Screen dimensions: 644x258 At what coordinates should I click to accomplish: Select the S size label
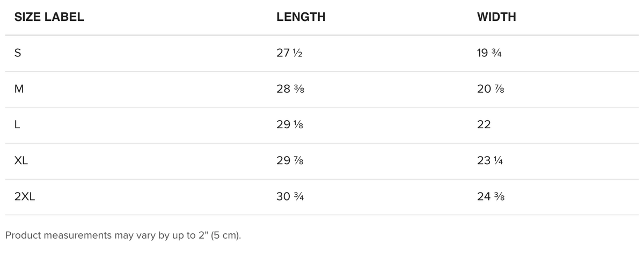(18, 54)
